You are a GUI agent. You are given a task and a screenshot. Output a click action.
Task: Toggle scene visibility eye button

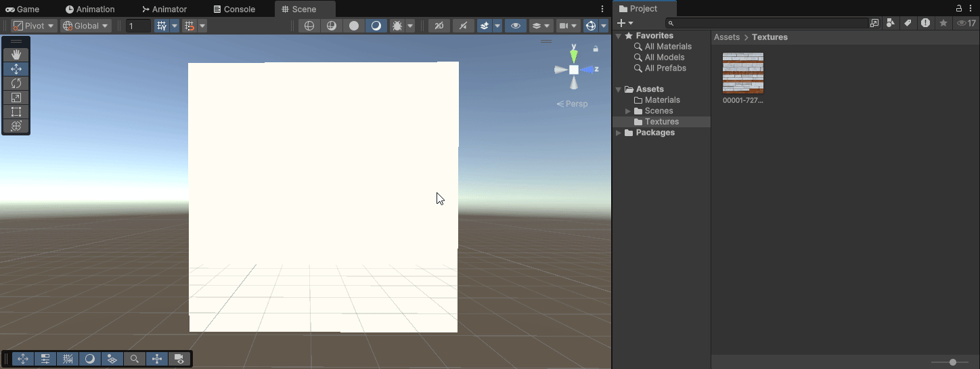[x=516, y=26]
